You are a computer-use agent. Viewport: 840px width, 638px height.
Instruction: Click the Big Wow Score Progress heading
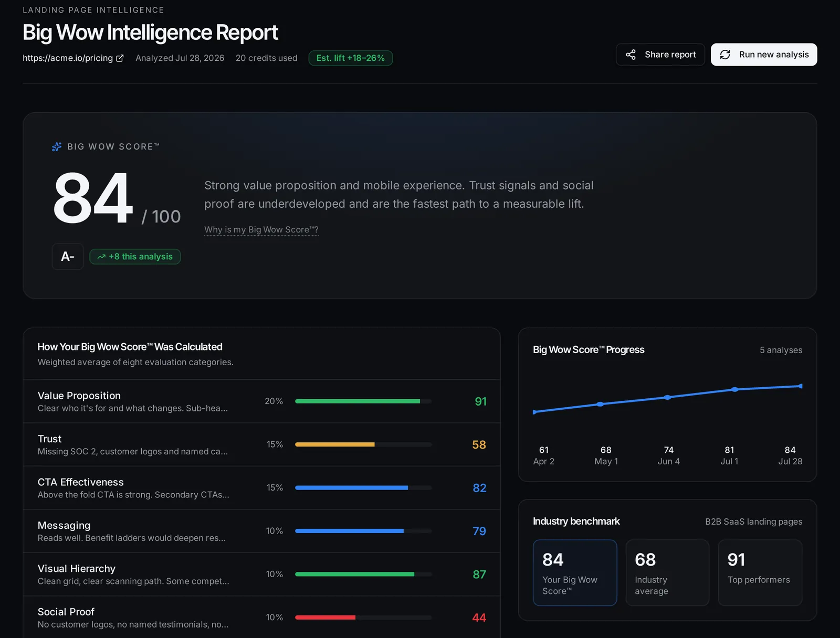[589, 350]
